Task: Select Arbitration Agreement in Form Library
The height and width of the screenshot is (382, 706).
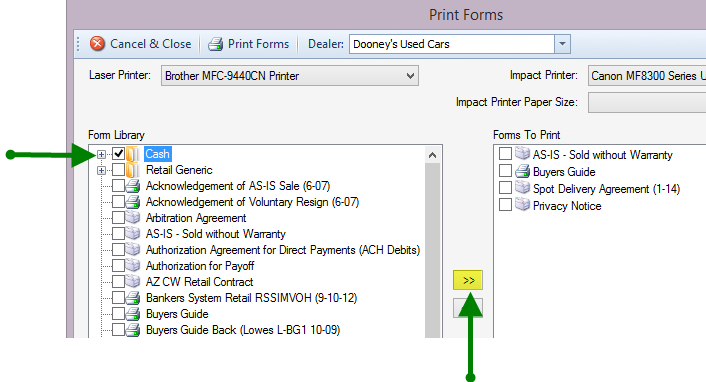Action: click(x=196, y=218)
